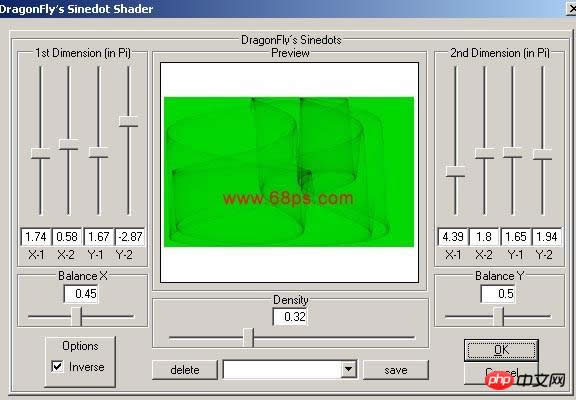Click the 2nd Dimension X-1 field 4.39
Image resolution: width=576 pixels, height=400 pixels.
tap(453, 237)
